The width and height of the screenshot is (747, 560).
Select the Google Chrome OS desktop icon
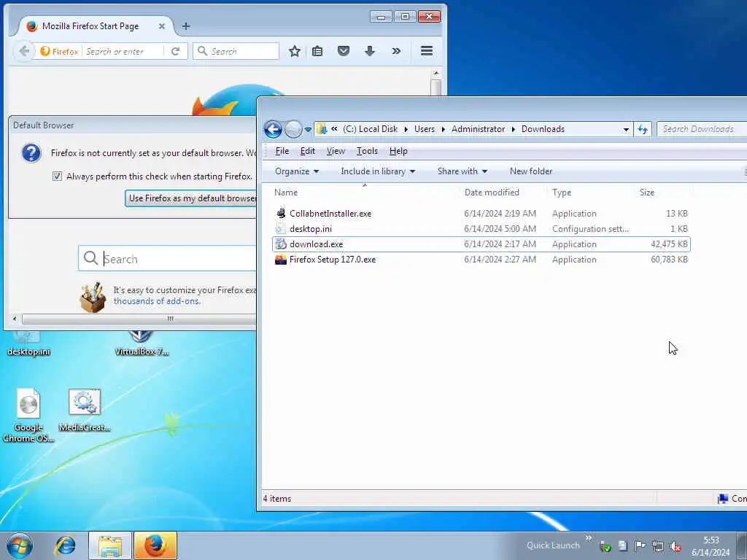[28, 415]
